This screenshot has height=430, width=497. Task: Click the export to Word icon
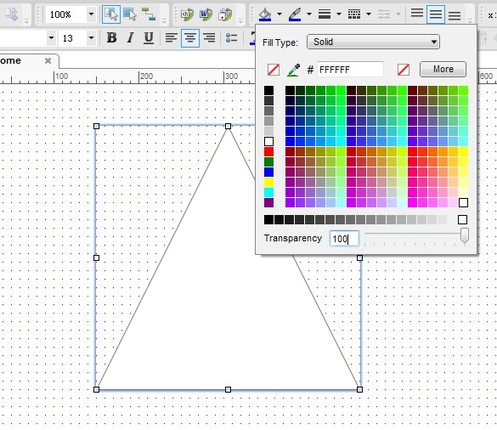pos(206,14)
